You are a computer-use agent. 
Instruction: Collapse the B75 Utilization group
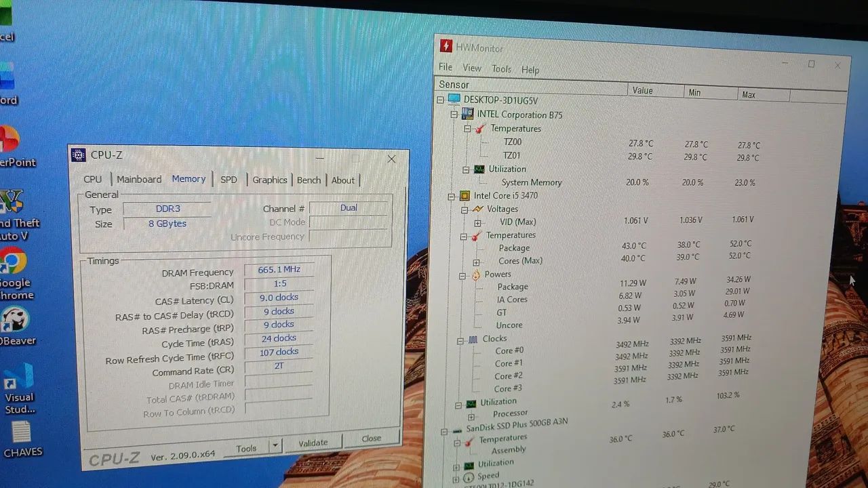[466, 169]
